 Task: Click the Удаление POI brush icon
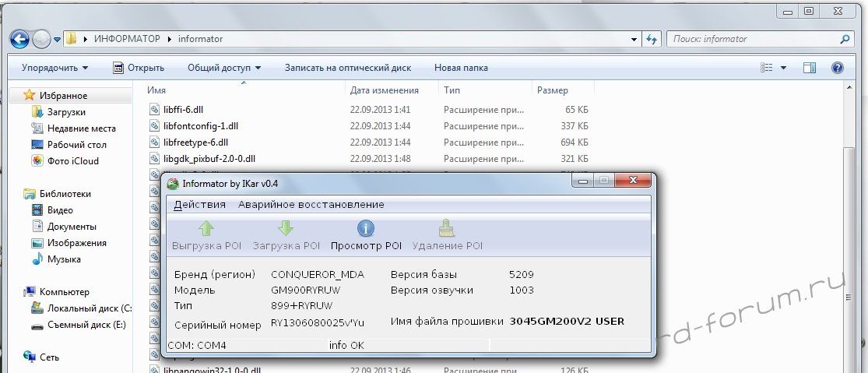click(447, 228)
